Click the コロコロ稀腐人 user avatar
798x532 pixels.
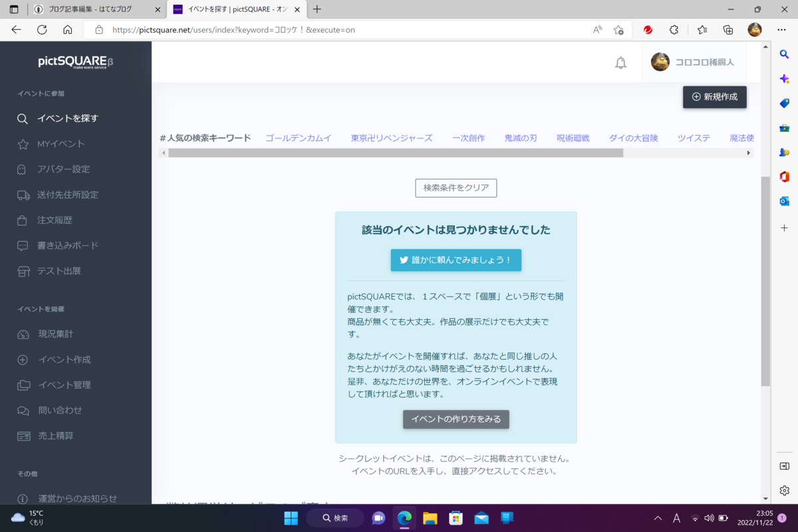(660, 62)
